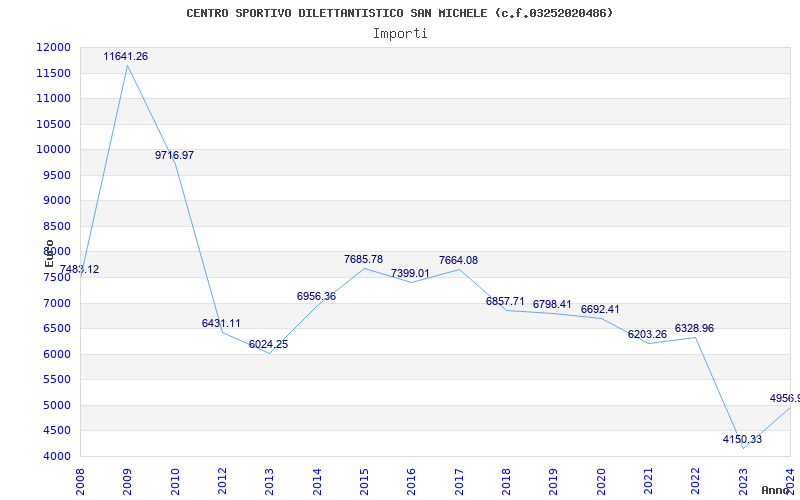Click the 12000 y-axis tick

click(53, 47)
